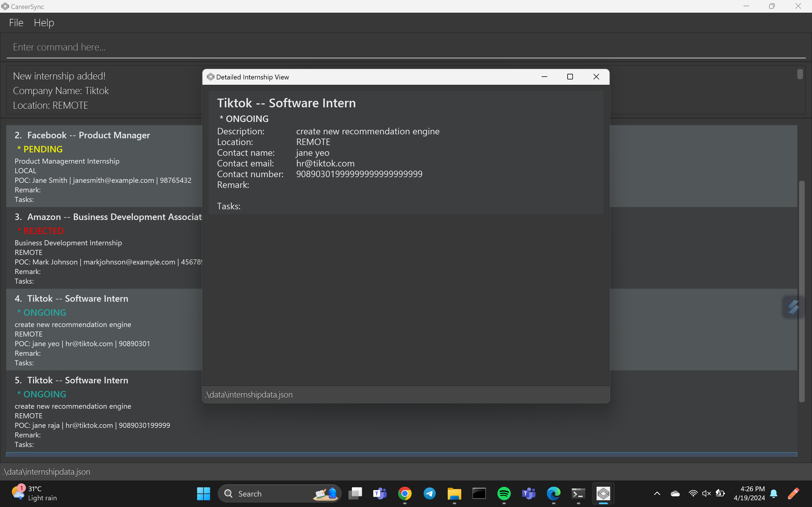
Task: Close the Detailed Internship View window
Action: [596, 77]
